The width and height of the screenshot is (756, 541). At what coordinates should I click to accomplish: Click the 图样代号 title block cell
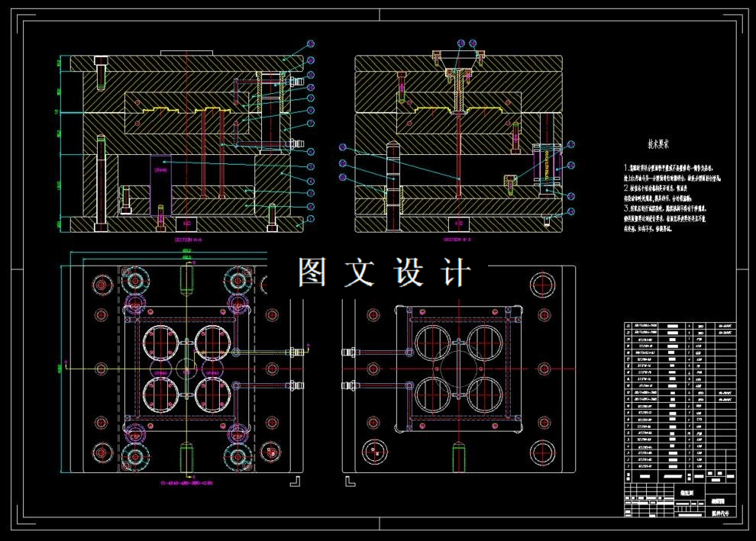720,513
